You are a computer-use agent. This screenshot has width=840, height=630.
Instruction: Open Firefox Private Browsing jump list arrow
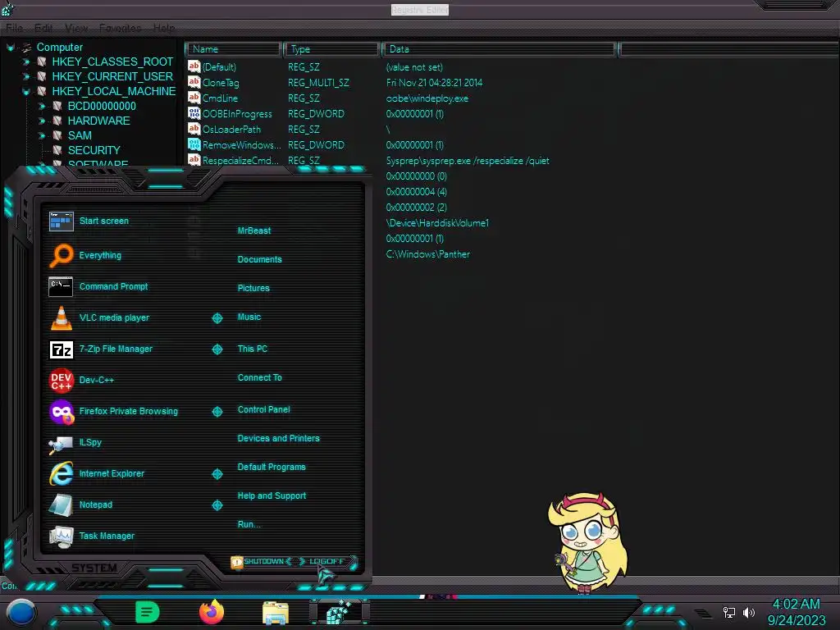coord(217,412)
